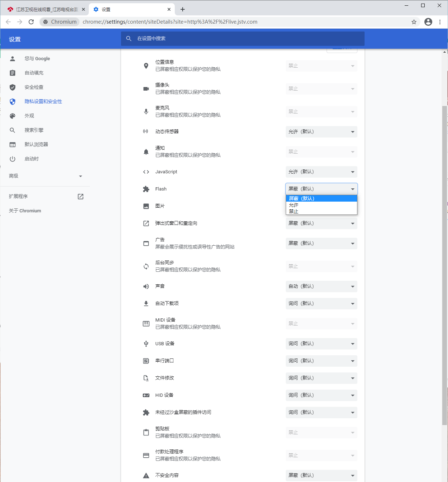Open the 弹出式窗口和重定向 permission dropdown
This screenshot has width=448, height=482.
[322, 223]
